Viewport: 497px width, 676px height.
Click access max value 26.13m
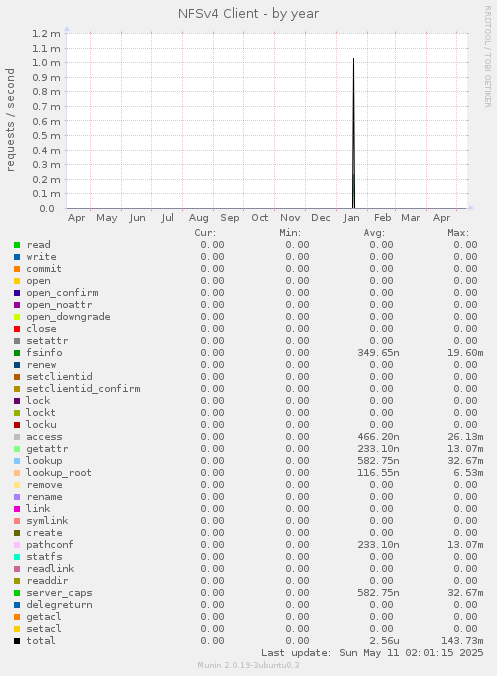click(465, 437)
